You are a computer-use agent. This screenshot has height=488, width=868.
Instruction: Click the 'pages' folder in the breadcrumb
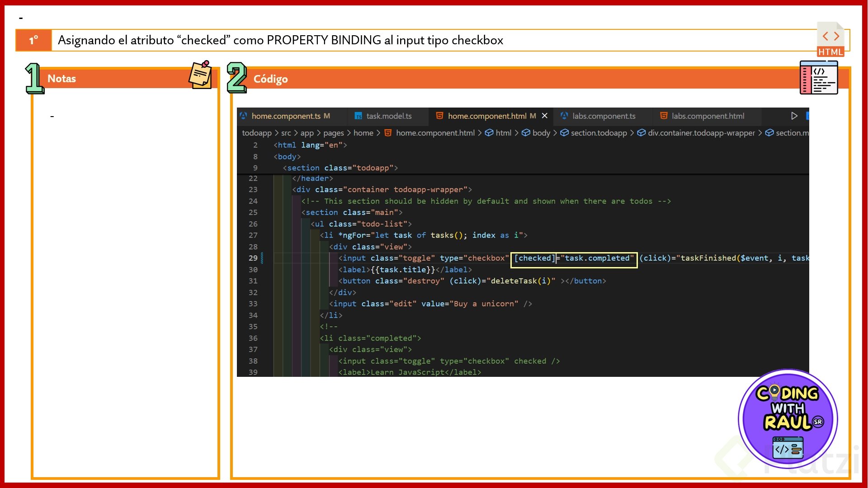[x=333, y=133]
